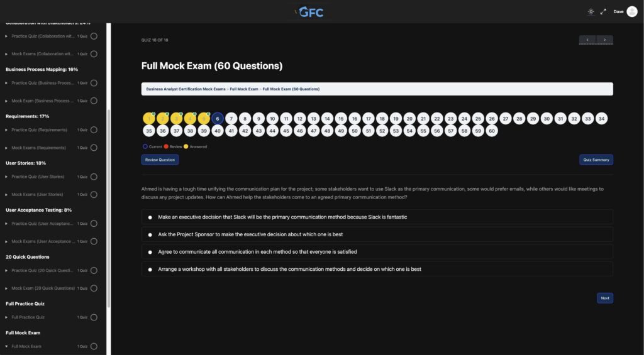Jump to question 34 circle
The height and width of the screenshot is (355, 644).
[601, 119]
